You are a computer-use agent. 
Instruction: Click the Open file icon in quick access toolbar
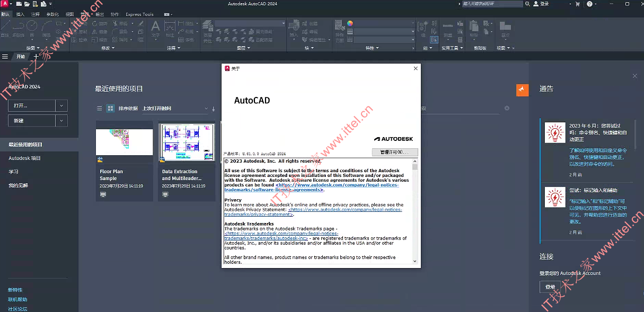tap(27, 4)
